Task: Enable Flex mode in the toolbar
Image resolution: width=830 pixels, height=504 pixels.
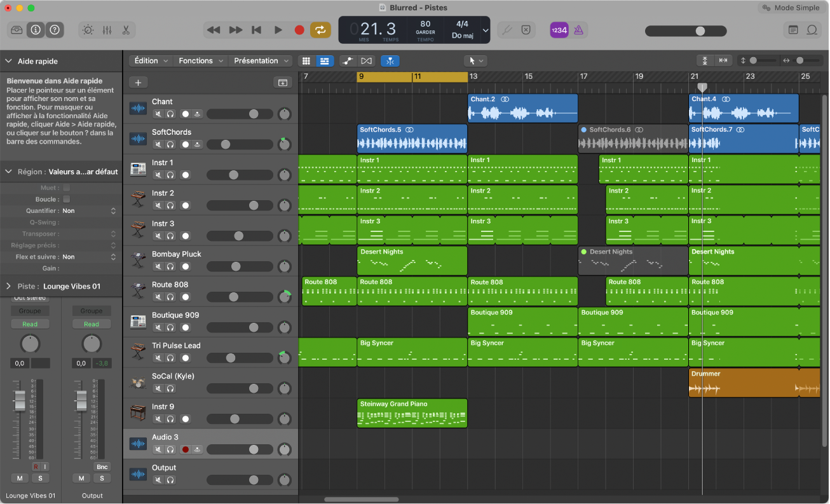Action: point(365,60)
